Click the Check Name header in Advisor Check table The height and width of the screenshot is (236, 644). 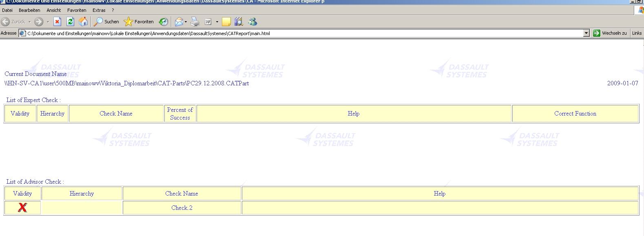click(181, 194)
